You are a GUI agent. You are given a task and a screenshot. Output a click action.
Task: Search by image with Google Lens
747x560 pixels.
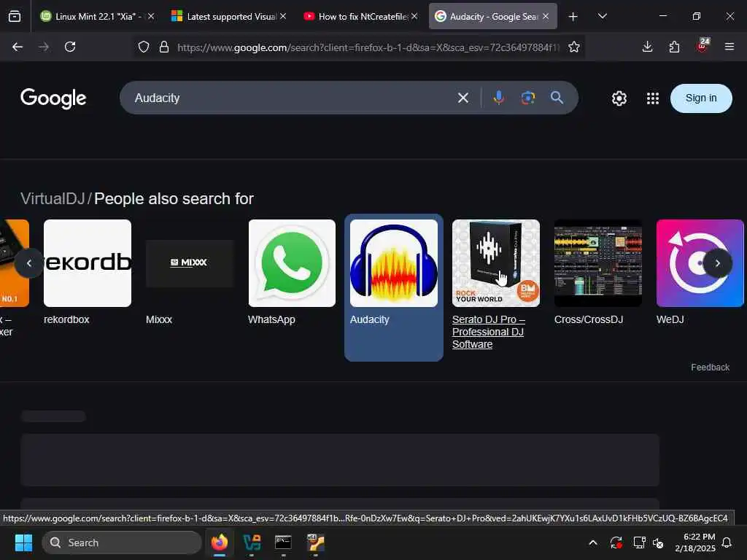528,98
